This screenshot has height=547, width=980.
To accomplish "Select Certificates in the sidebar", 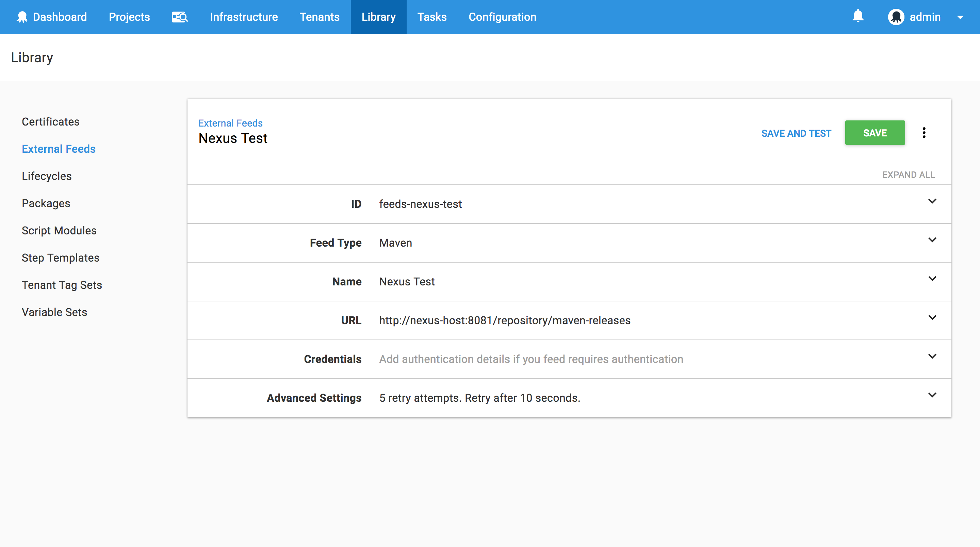I will pos(50,122).
